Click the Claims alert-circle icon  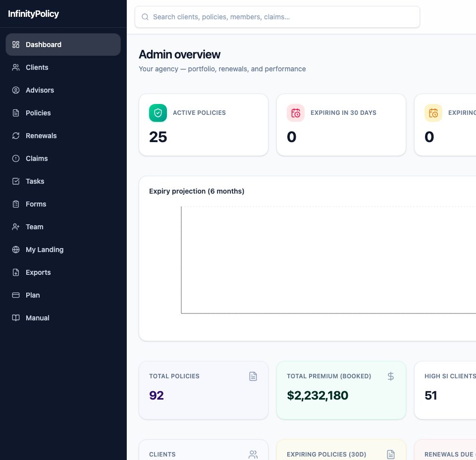tap(16, 158)
